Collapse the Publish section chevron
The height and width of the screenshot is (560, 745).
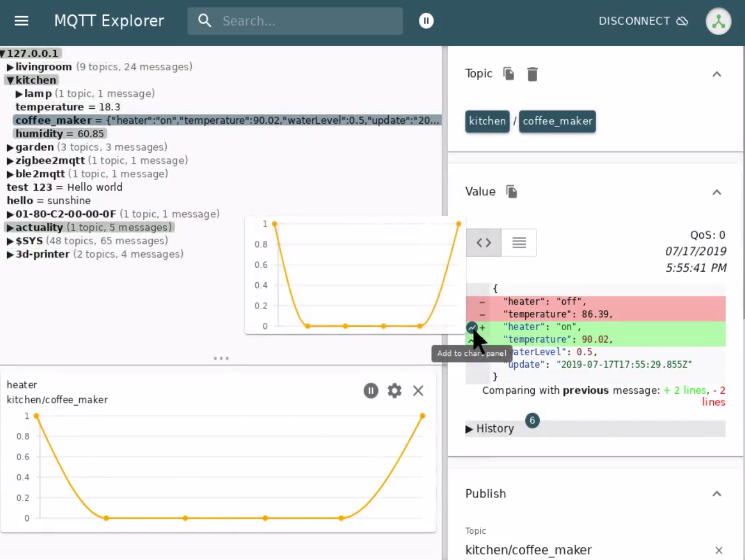pyautogui.click(x=717, y=494)
